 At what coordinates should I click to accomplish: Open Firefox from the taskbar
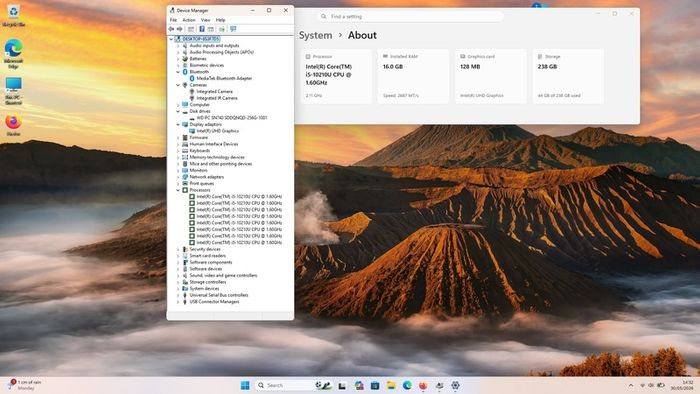tap(423, 385)
